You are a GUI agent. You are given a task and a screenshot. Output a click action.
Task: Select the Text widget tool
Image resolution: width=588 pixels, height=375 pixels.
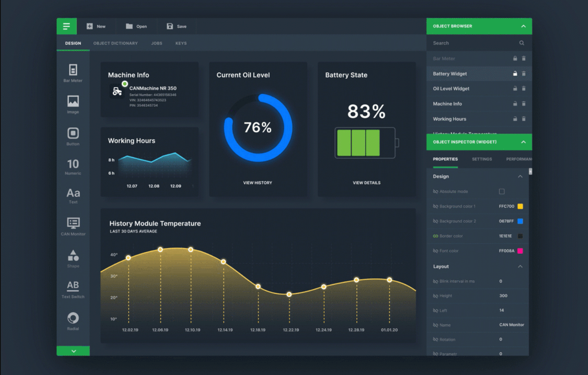[73, 196]
